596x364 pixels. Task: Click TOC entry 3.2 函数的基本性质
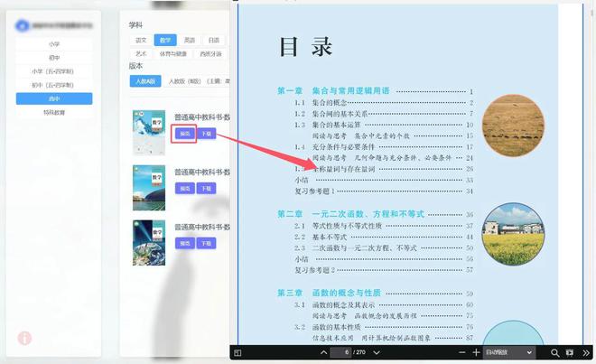[327, 327]
